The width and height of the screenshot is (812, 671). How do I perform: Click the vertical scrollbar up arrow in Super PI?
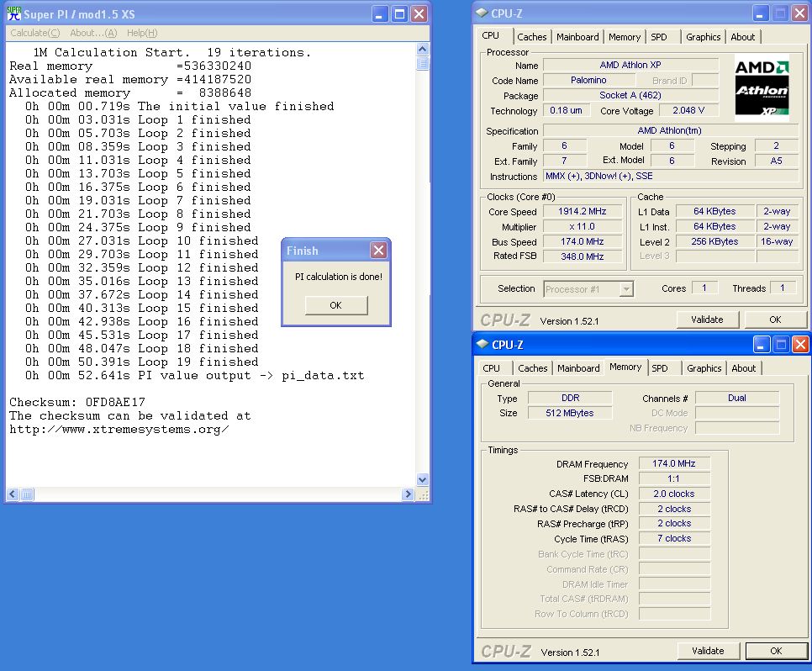tap(423, 50)
